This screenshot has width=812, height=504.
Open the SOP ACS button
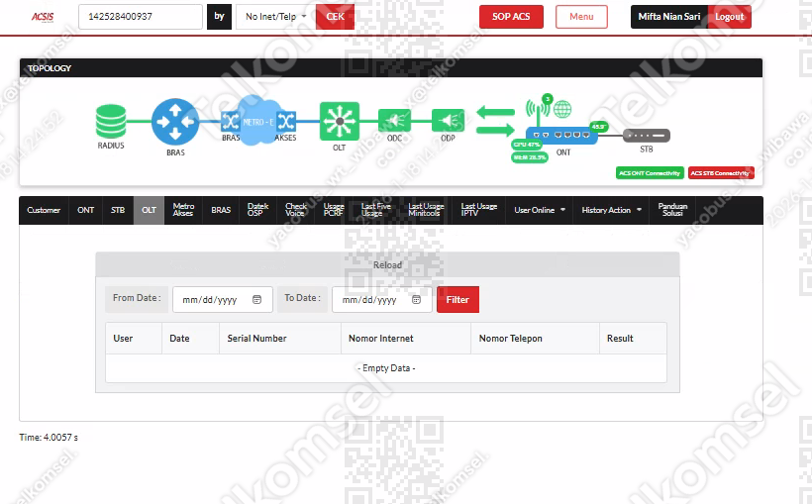511,17
